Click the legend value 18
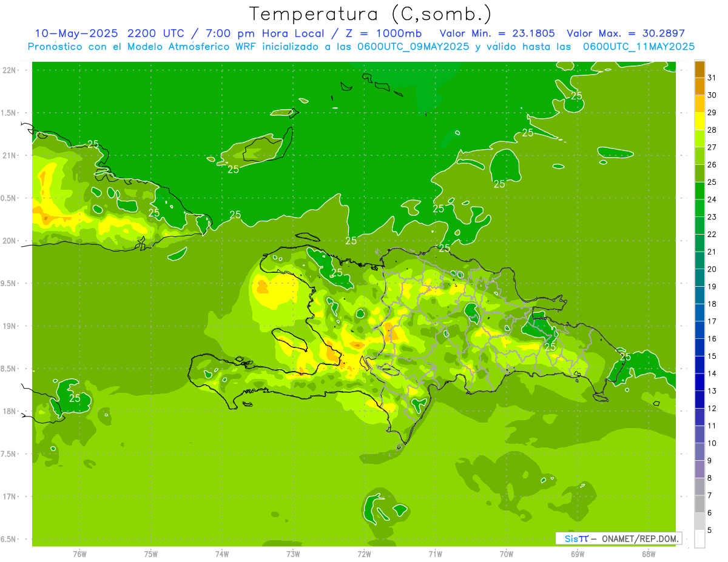This screenshot has width=728, height=562. click(712, 304)
